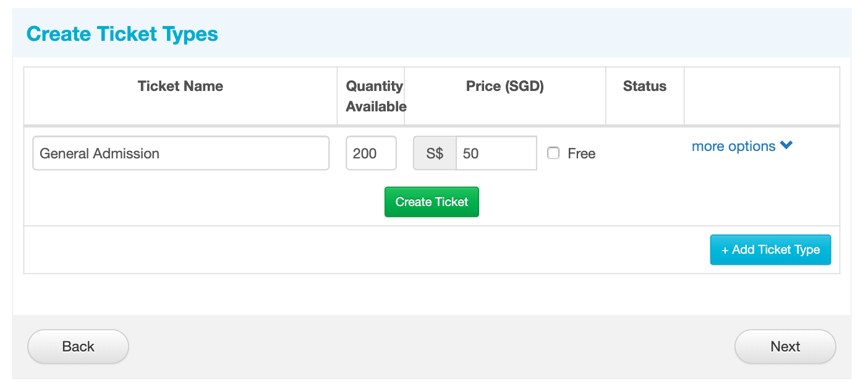Focus the General Admission ticket name field
The image size is (868, 391).
tap(181, 153)
